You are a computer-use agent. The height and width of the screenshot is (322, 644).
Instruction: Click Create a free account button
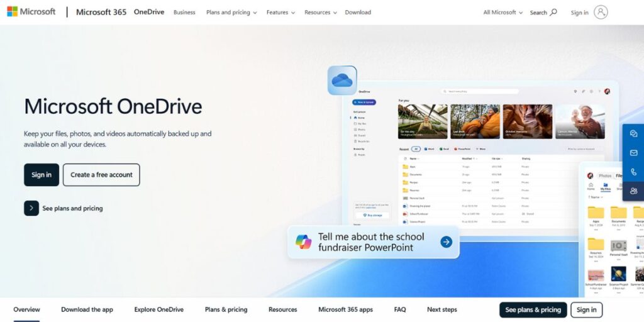coord(101,175)
